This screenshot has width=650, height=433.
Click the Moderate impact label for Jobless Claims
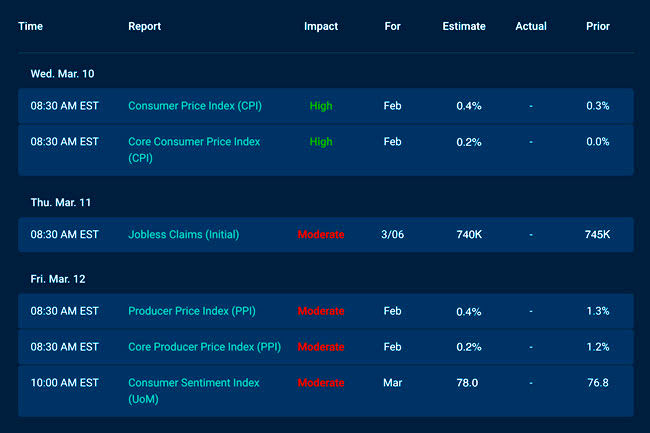pyautogui.click(x=321, y=234)
